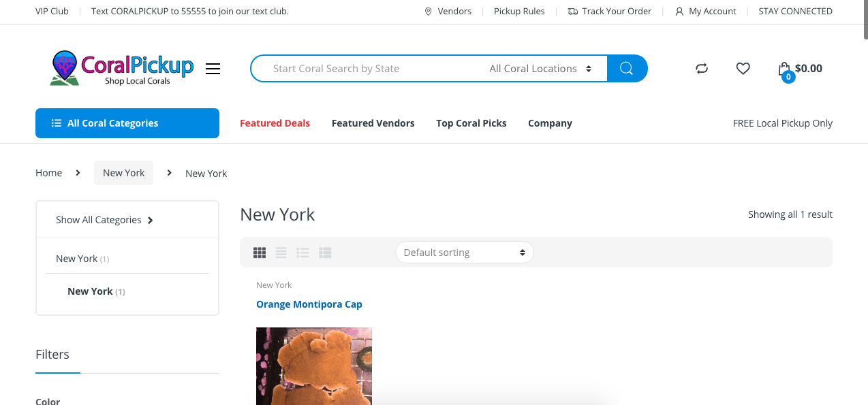This screenshot has height=405, width=868.
Task: Click the magnifier search button
Action: click(x=627, y=68)
